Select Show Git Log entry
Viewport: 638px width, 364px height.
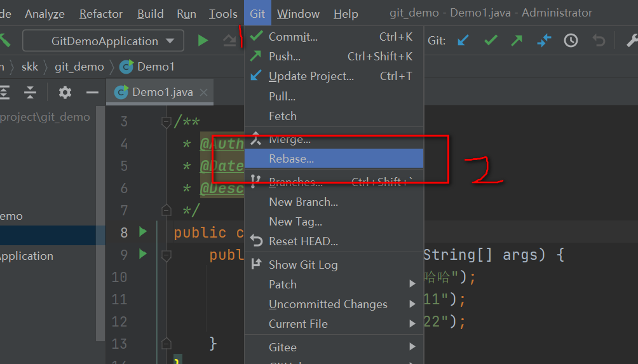point(334,265)
